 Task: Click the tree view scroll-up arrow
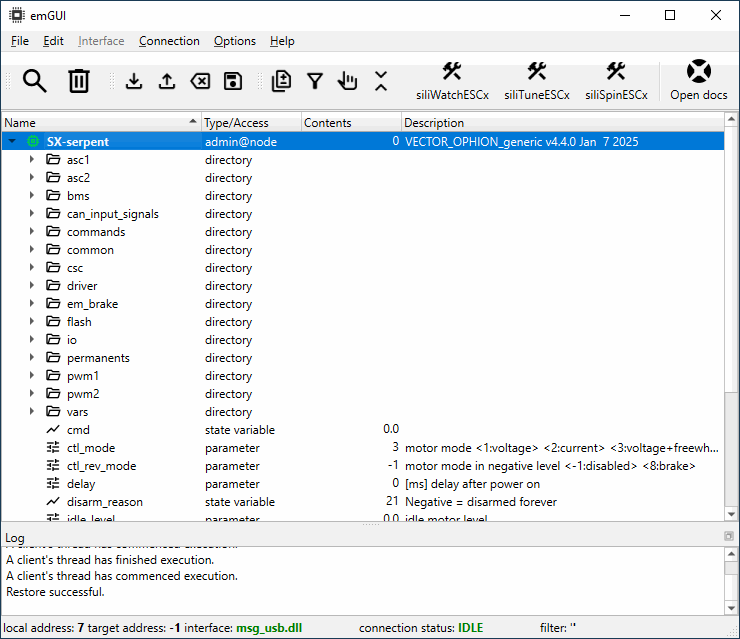click(731, 119)
